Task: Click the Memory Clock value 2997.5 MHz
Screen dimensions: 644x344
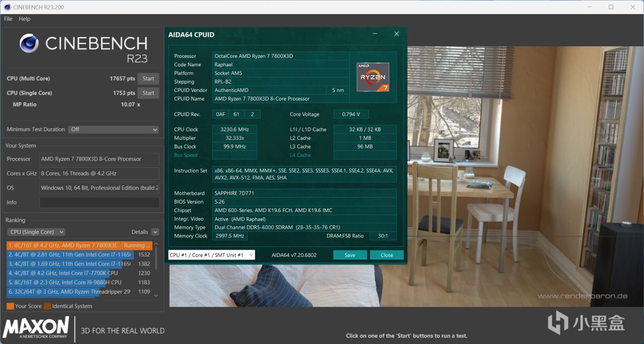Action: tap(229, 236)
